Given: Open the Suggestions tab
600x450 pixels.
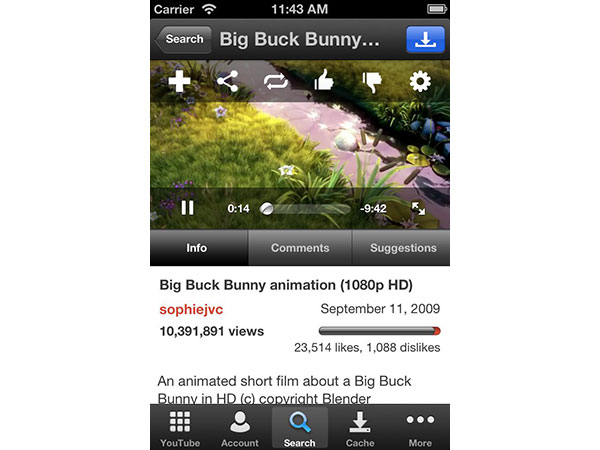Looking at the screenshot, I should [x=401, y=248].
